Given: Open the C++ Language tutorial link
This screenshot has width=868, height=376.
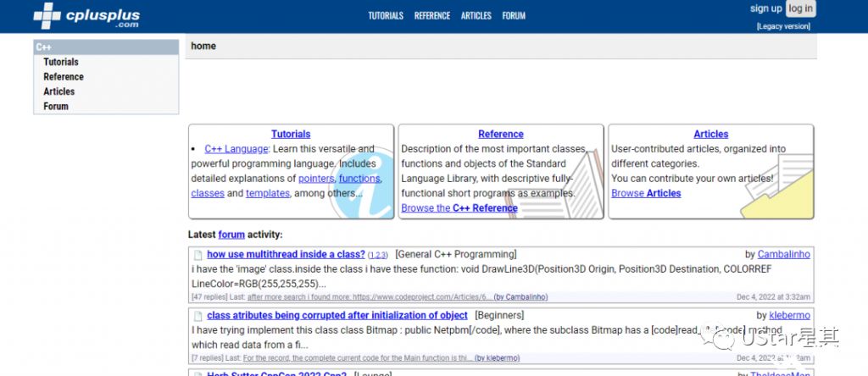Looking at the screenshot, I should pyautogui.click(x=236, y=149).
